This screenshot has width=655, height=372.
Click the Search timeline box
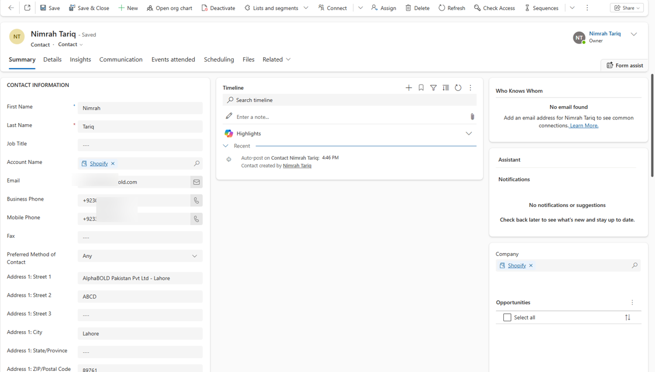tap(349, 100)
